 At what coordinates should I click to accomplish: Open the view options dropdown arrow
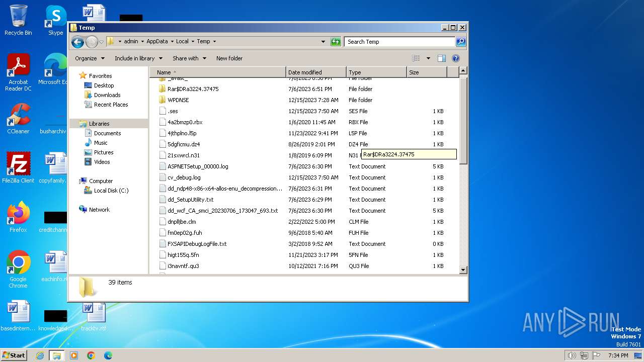[428, 58]
